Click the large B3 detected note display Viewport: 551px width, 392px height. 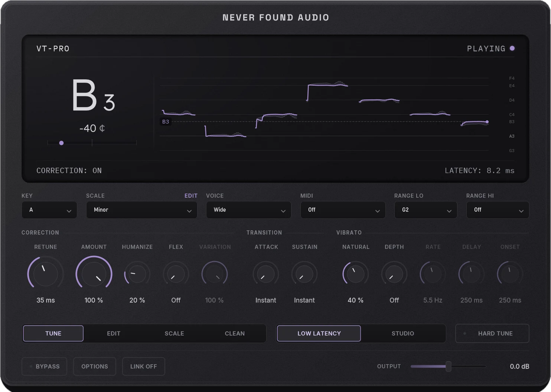pyautogui.click(x=93, y=95)
